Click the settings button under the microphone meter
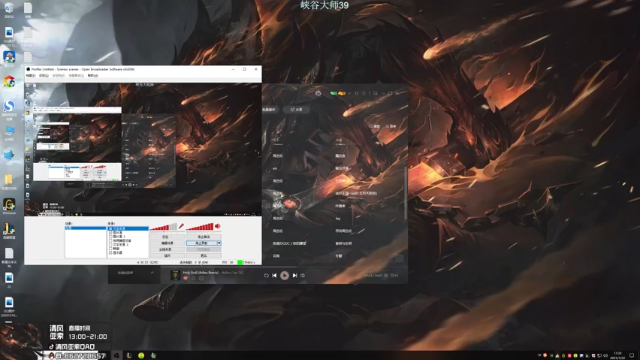This screenshot has width=640, height=360. click(x=165, y=237)
